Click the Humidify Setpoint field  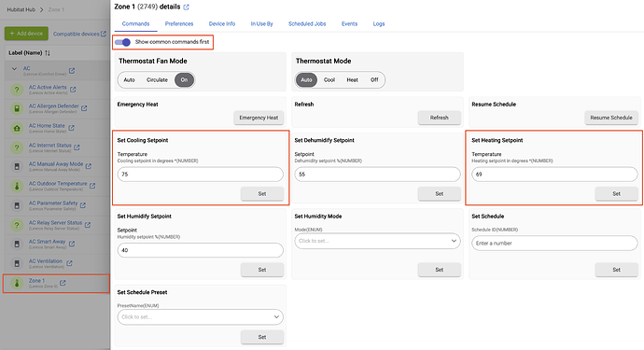200,250
